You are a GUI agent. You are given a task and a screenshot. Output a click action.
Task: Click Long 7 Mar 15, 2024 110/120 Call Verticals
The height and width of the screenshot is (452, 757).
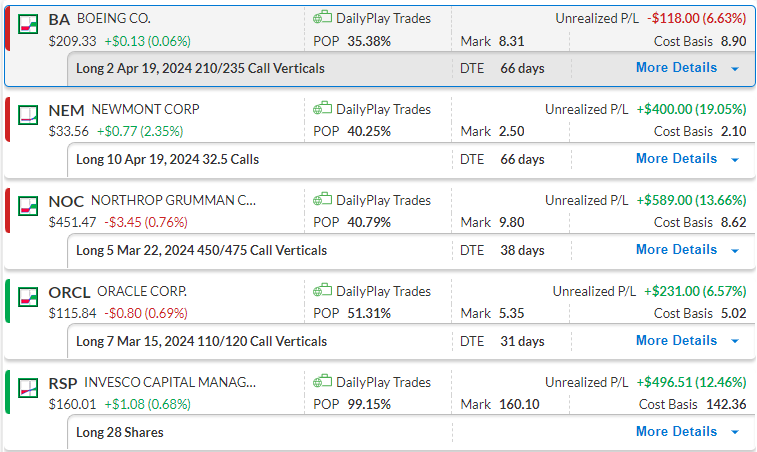click(x=201, y=341)
